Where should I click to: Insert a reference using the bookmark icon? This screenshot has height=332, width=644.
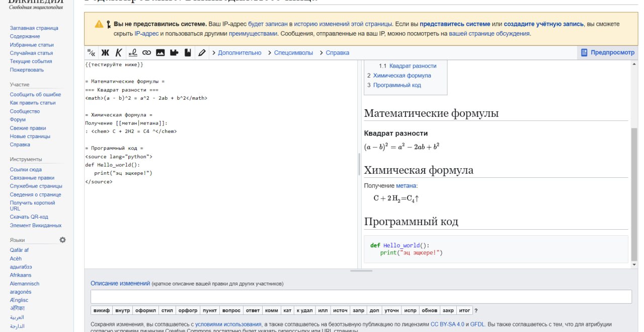coord(188,52)
